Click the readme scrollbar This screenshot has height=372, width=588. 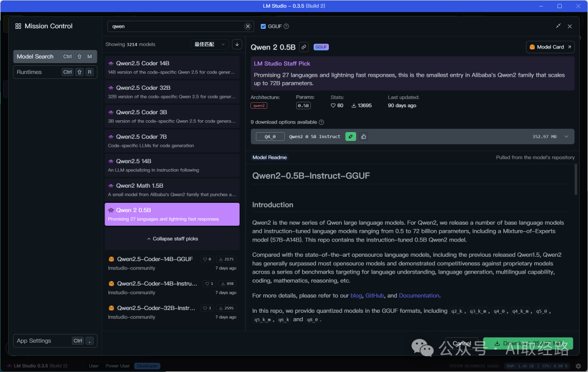coord(576,180)
